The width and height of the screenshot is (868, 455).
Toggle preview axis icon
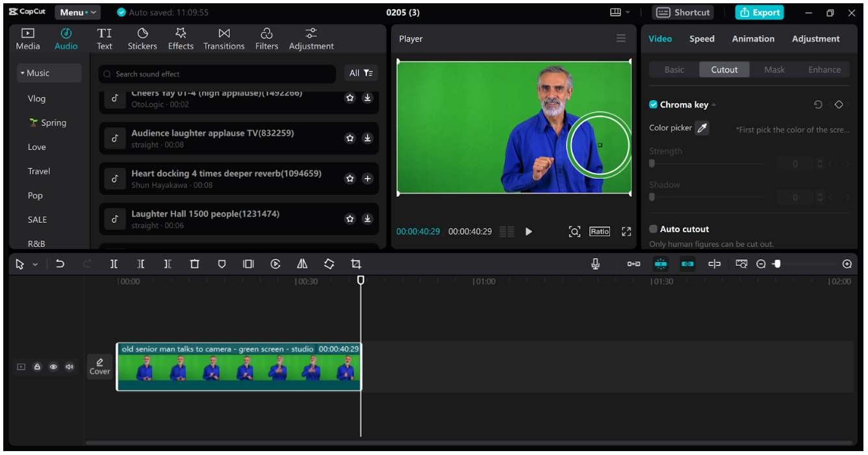[715, 264]
